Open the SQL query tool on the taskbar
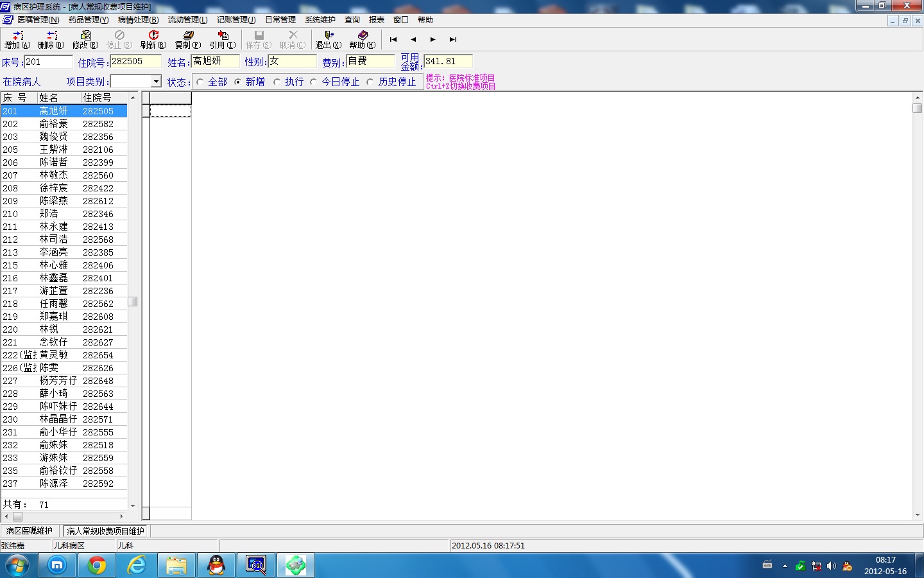 256,566
